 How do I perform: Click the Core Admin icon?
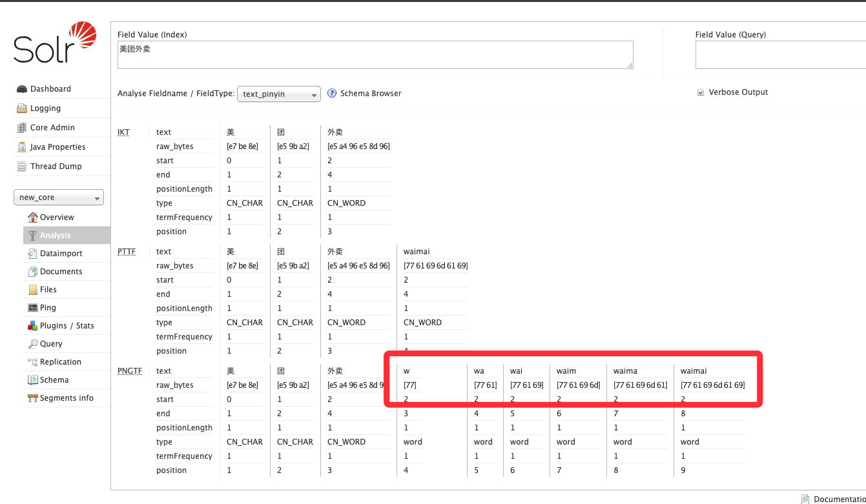coord(22,128)
